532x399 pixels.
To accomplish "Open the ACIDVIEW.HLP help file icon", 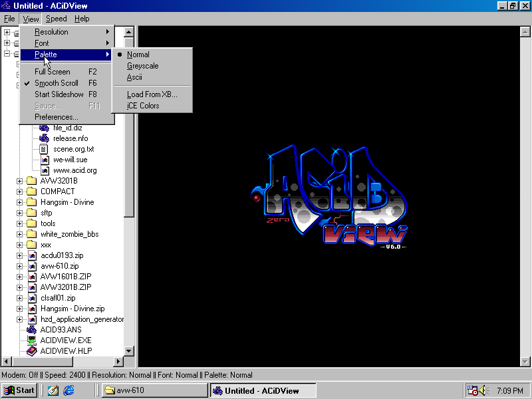I will (x=31, y=350).
